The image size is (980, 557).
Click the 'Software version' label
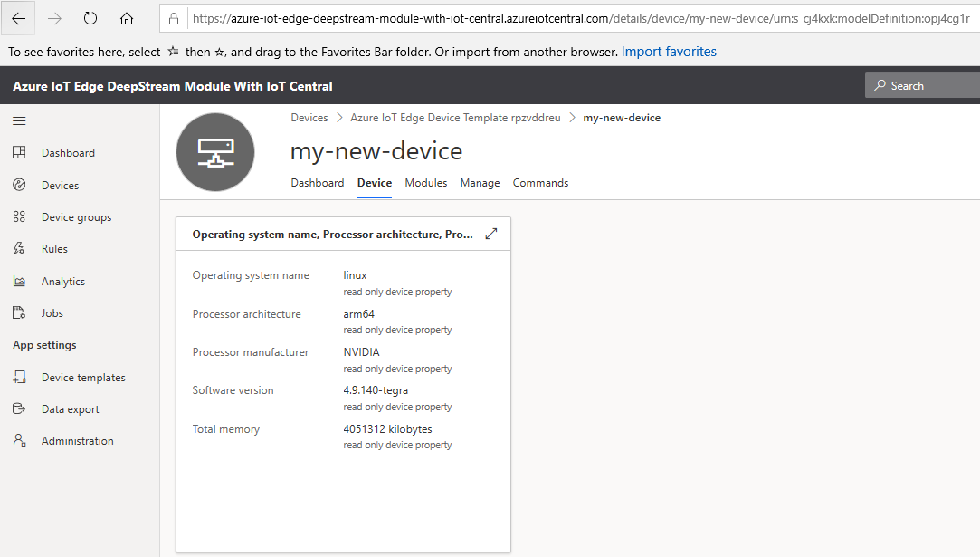[x=233, y=390]
